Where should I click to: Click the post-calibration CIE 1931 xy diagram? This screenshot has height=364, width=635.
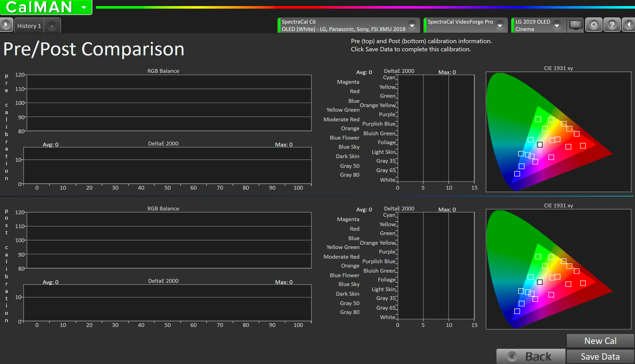(x=558, y=269)
